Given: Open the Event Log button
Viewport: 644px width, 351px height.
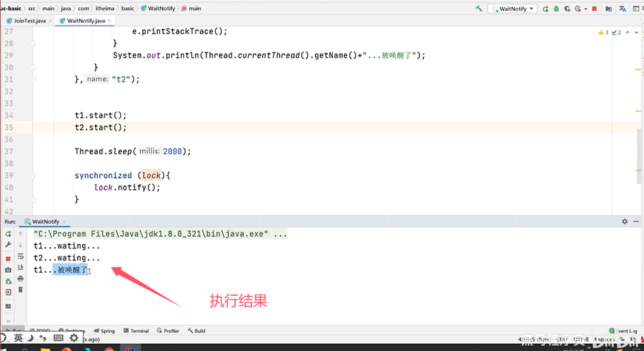Looking at the screenshot, I should click(x=623, y=331).
